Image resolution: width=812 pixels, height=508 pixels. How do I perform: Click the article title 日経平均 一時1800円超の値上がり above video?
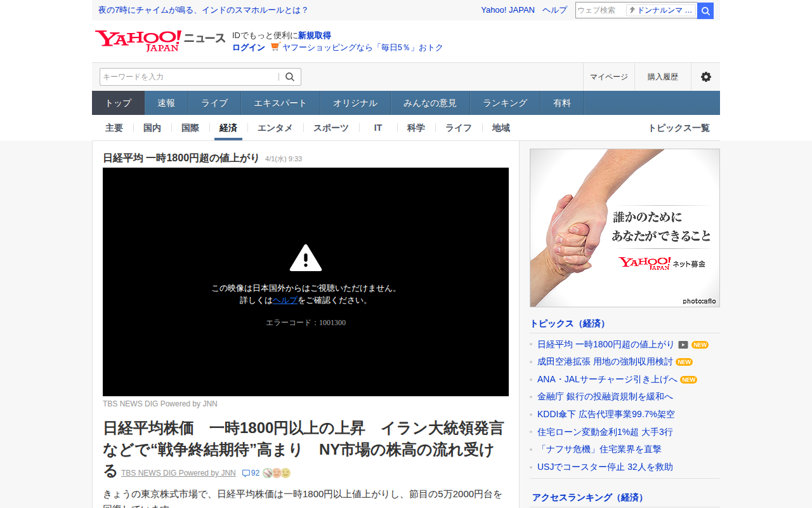(181, 158)
